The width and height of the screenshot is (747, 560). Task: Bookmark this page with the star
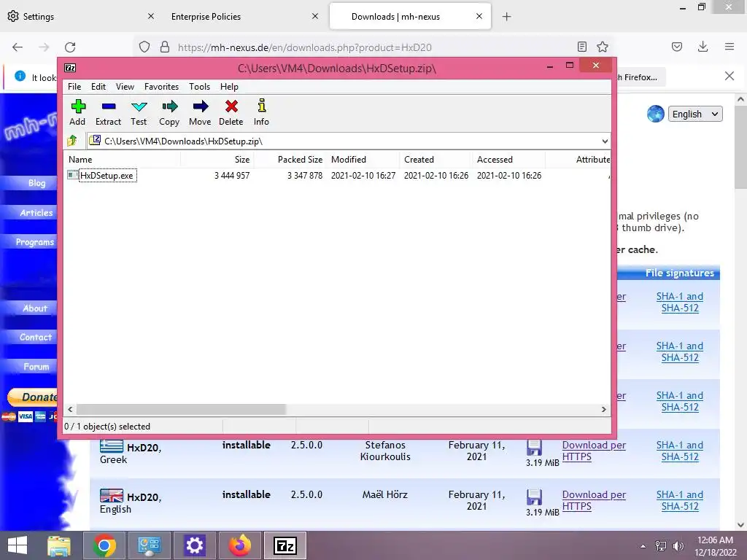(x=603, y=47)
